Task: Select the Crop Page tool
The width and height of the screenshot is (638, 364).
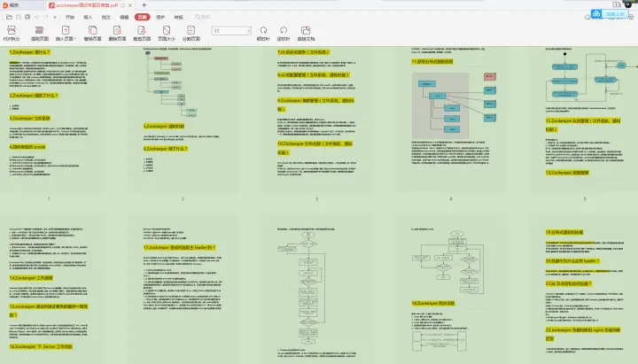Action: tap(142, 33)
